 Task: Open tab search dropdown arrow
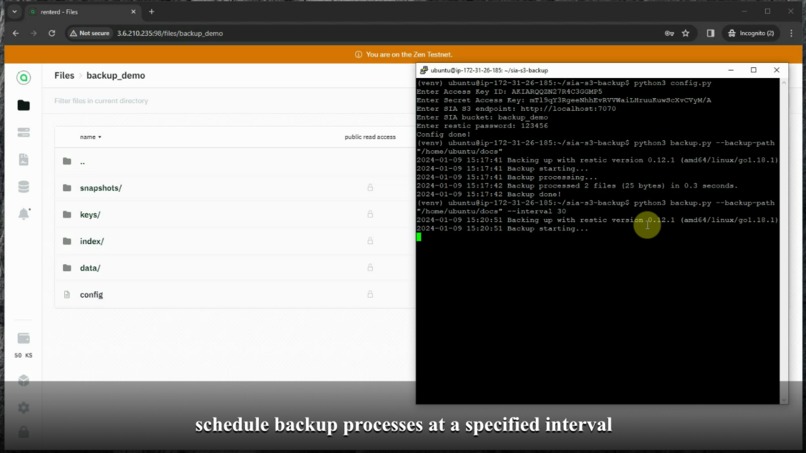pyautogui.click(x=14, y=11)
